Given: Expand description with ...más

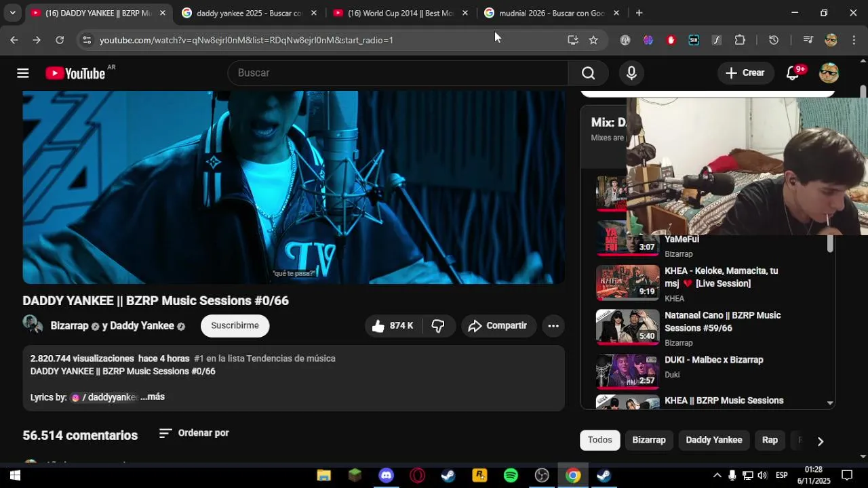Looking at the screenshot, I should [x=153, y=397].
